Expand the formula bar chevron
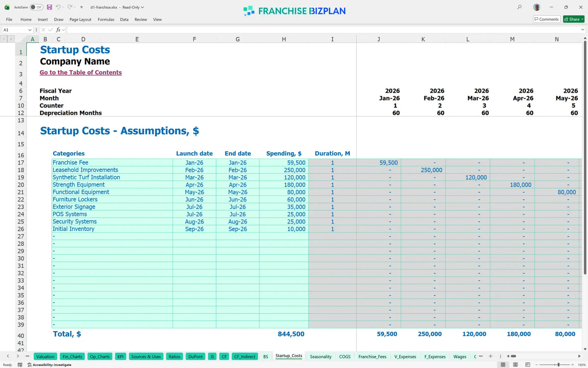 pyautogui.click(x=583, y=30)
